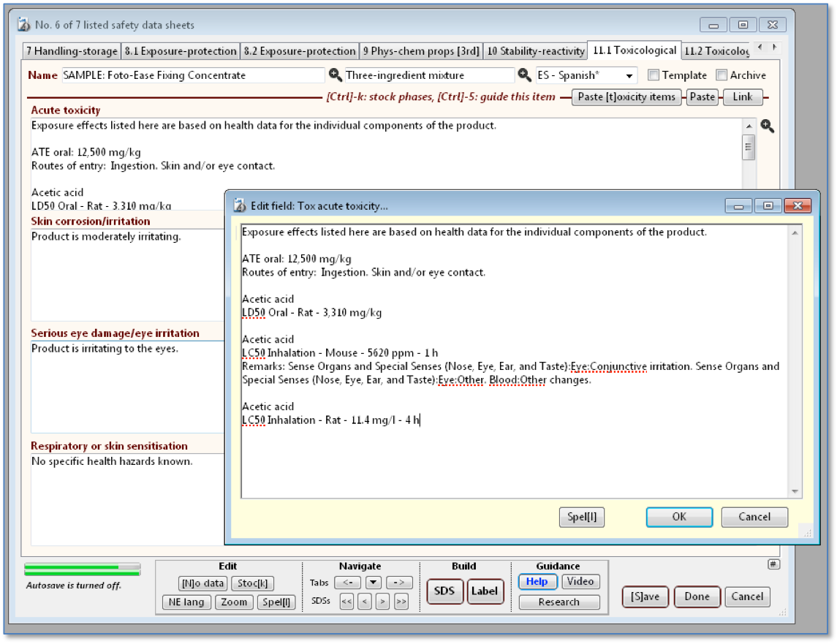The image size is (837, 644).
Task: Click OK in Edit field dialog
Action: [679, 517]
